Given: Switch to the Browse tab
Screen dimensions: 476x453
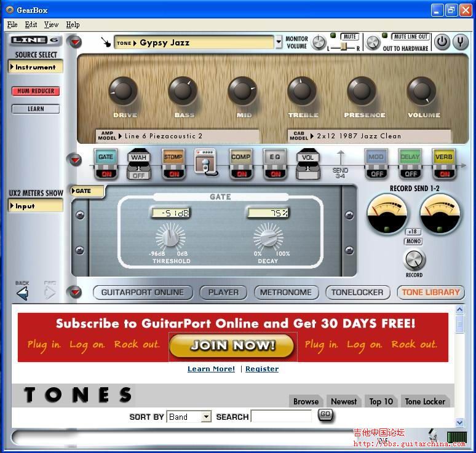Looking at the screenshot, I should [306, 401].
